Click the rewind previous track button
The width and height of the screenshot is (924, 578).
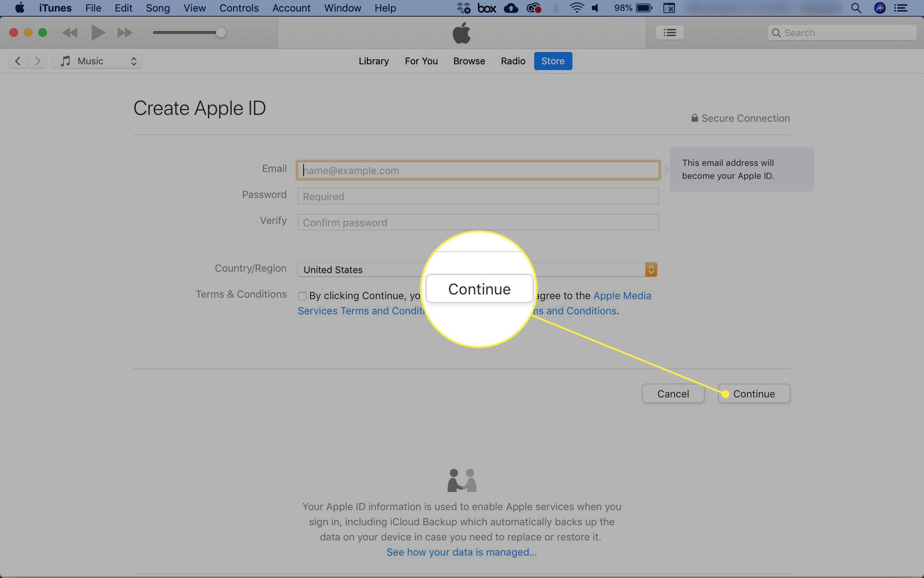click(x=70, y=33)
